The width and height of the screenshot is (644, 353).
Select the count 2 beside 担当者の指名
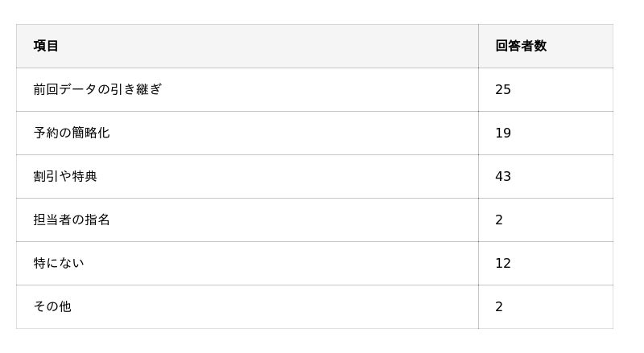click(x=499, y=220)
